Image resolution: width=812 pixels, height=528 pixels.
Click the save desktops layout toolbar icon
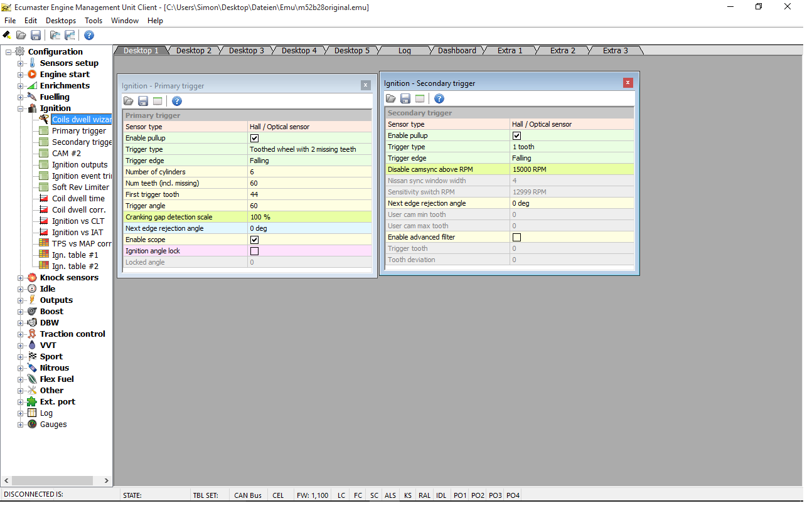point(70,35)
